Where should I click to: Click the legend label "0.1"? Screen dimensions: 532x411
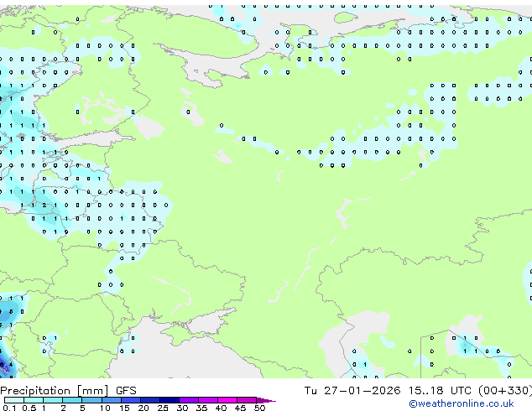point(9,408)
